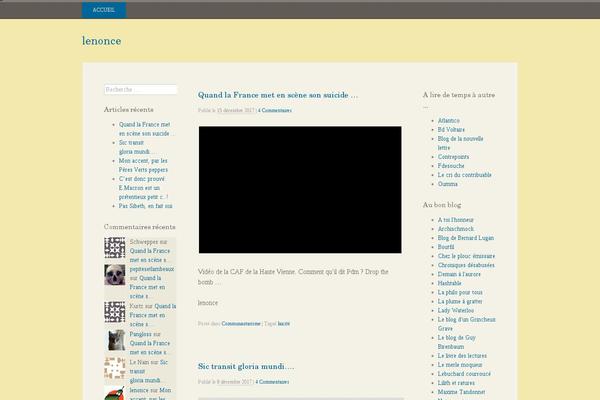
Task: Open 'Chez le plouc émissaire' link
Action: pos(466,256)
